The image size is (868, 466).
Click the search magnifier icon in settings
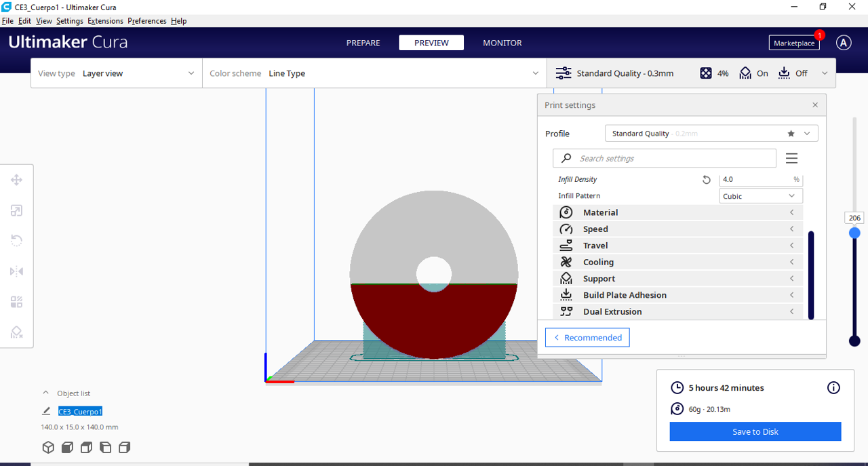[x=566, y=158]
